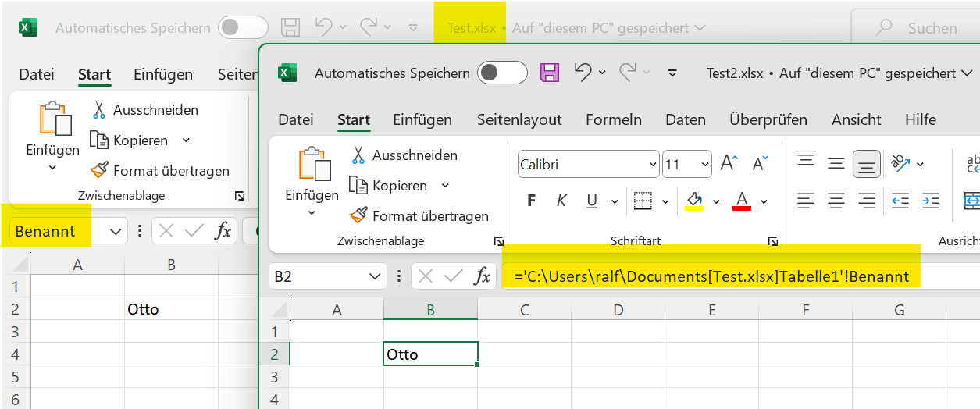Open Schriftart dialog launcher
Image resolution: width=980 pixels, height=409 pixels.
point(773,241)
